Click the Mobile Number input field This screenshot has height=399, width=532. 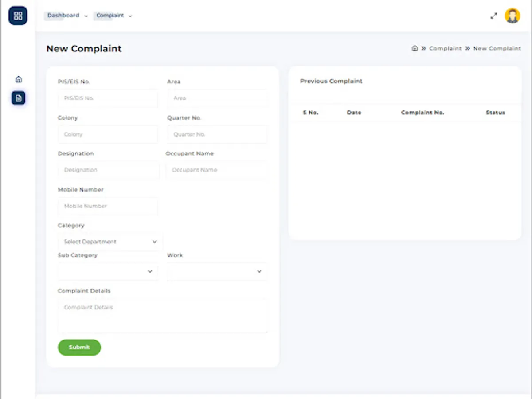(x=108, y=206)
